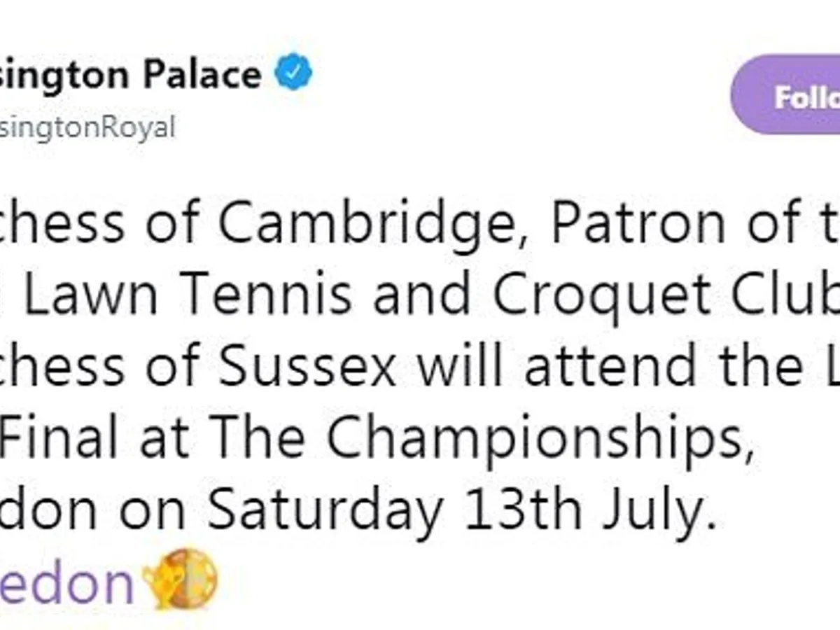Click the KensingtonRoyal account handle
This screenshot has width=840, height=630.
(86, 128)
